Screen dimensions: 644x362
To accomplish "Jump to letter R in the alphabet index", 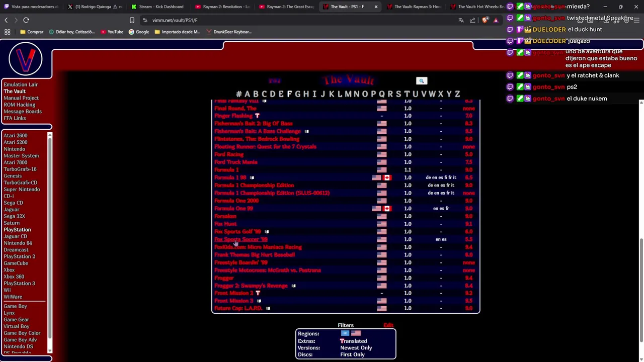I will pyautogui.click(x=390, y=94).
